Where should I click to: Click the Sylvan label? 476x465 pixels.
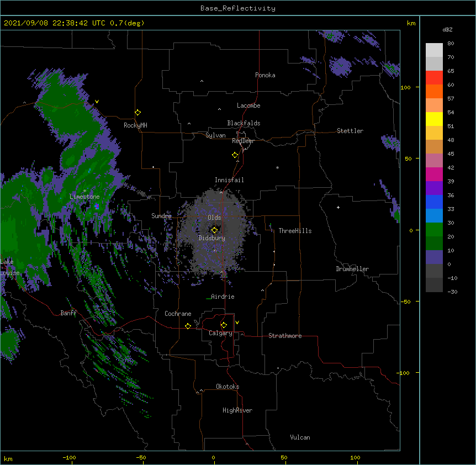pos(215,135)
